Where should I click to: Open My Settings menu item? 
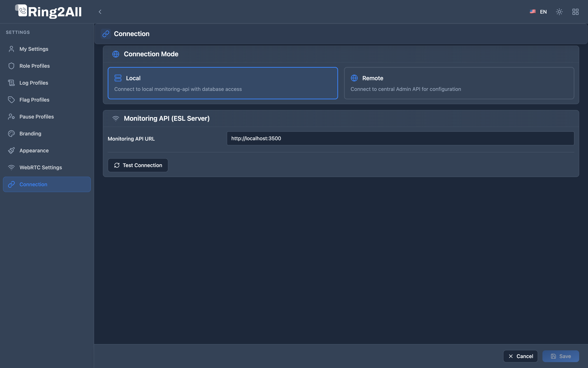[x=47, y=49]
